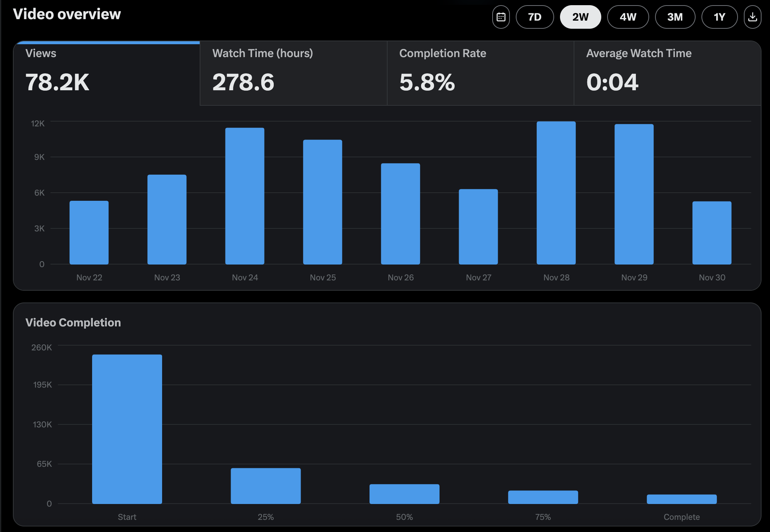Open the custom date range calendar
Image resolution: width=770 pixels, height=532 pixels.
(x=501, y=17)
